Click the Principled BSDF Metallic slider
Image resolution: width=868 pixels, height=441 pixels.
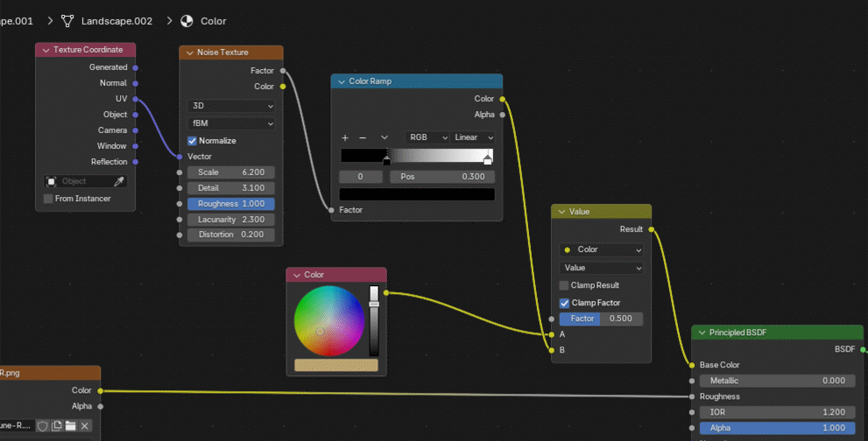[x=777, y=381]
